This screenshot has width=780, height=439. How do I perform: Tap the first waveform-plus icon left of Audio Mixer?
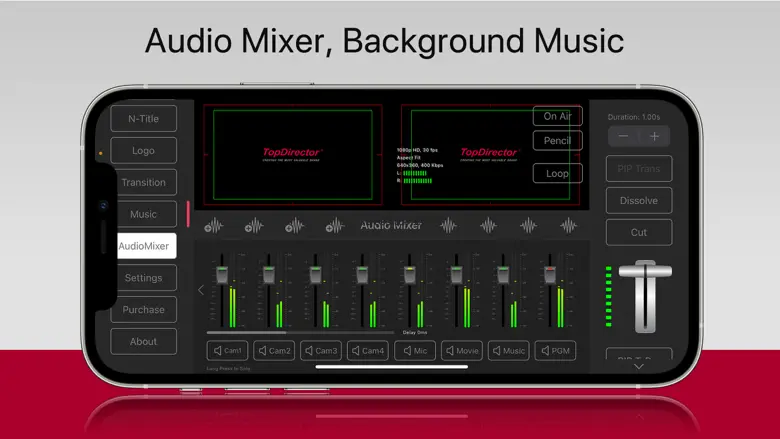(214, 226)
